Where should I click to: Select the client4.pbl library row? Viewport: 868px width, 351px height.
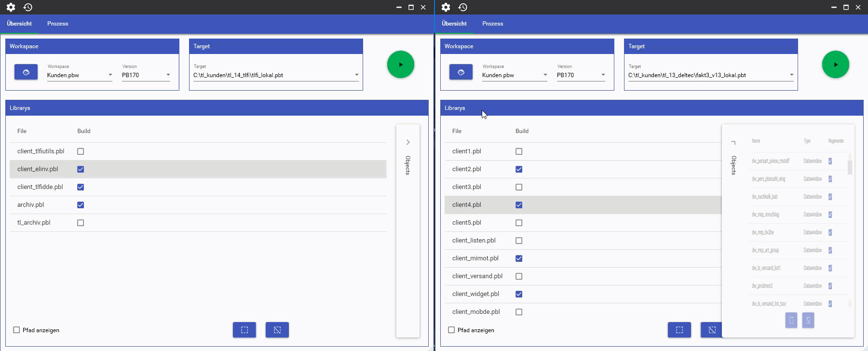click(467, 205)
